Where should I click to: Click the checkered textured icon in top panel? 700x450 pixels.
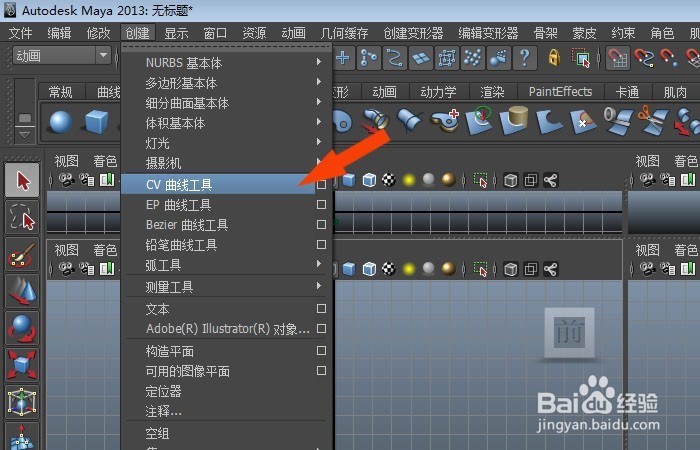coord(389,180)
